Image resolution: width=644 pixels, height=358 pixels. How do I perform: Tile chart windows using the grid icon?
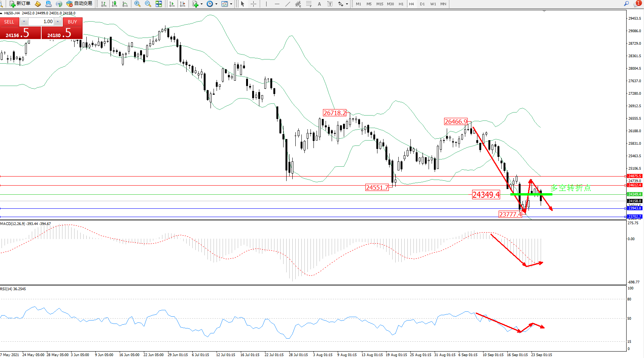159,4
